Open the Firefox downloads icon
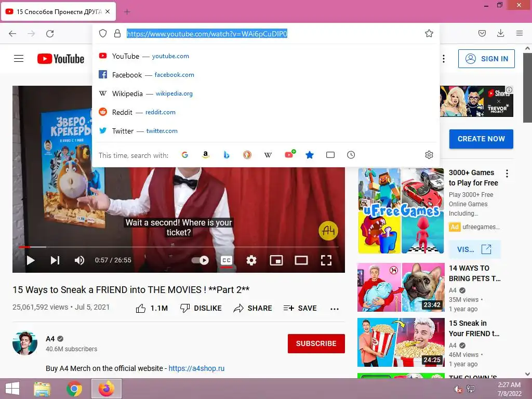532x399 pixels. 500,33
